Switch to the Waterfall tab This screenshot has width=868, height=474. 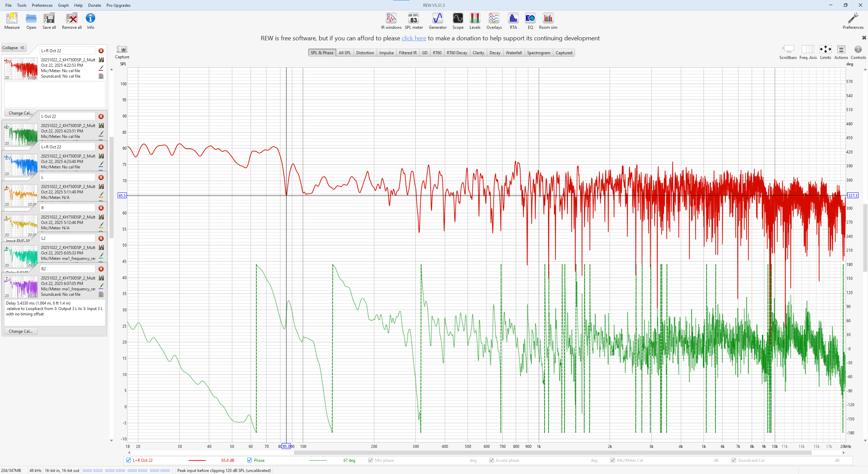pyautogui.click(x=513, y=53)
